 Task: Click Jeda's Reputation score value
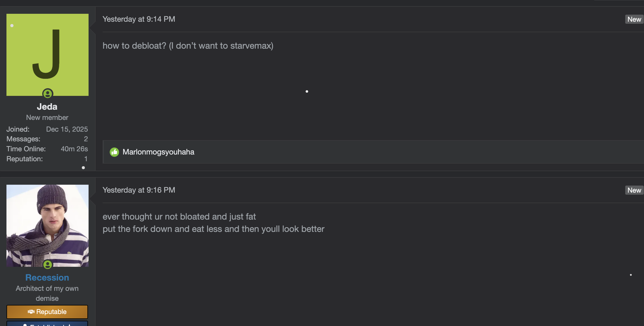86,159
